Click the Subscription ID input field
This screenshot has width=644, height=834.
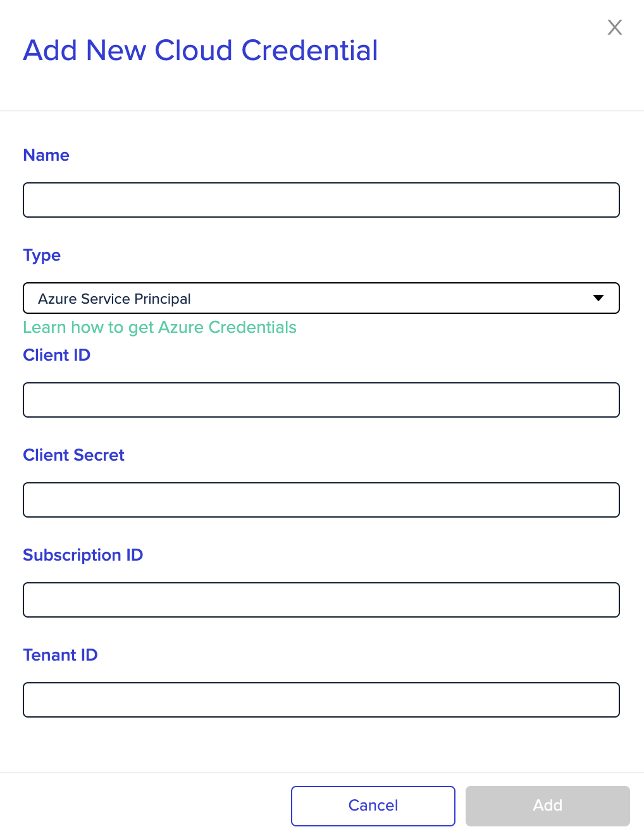pyautogui.click(x=321, y=600)
